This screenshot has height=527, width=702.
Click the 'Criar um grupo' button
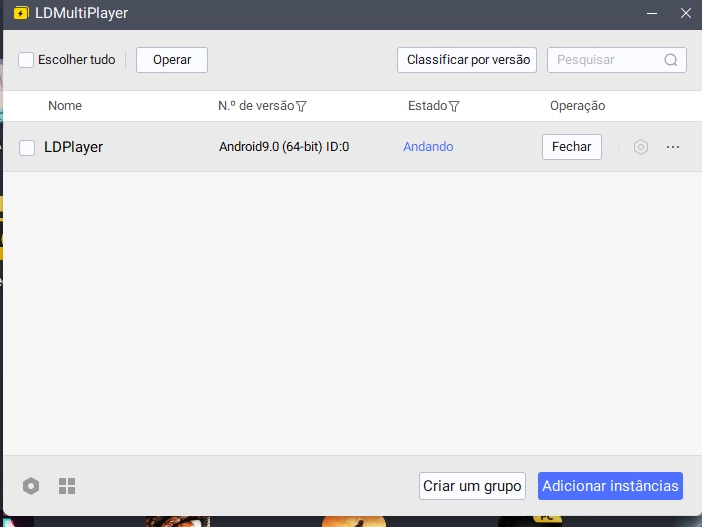coord(472,486)
